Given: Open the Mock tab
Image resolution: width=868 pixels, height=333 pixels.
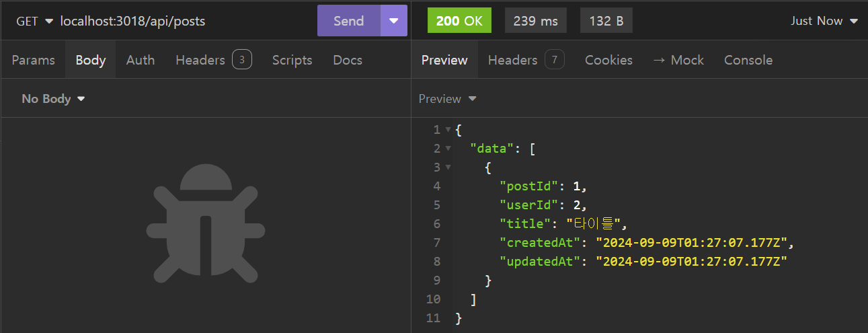Looking at the screenshot, I should click(x=678, y=60).
